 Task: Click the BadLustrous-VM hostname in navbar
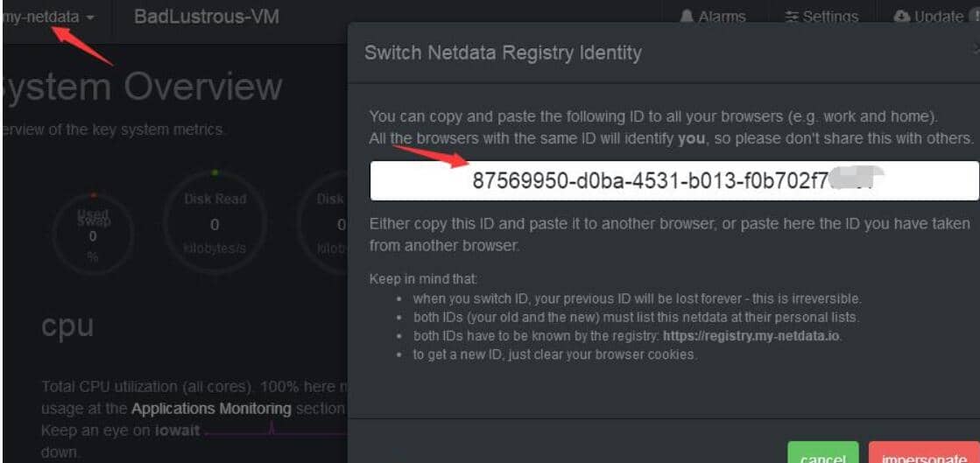(x=207, y=17)
